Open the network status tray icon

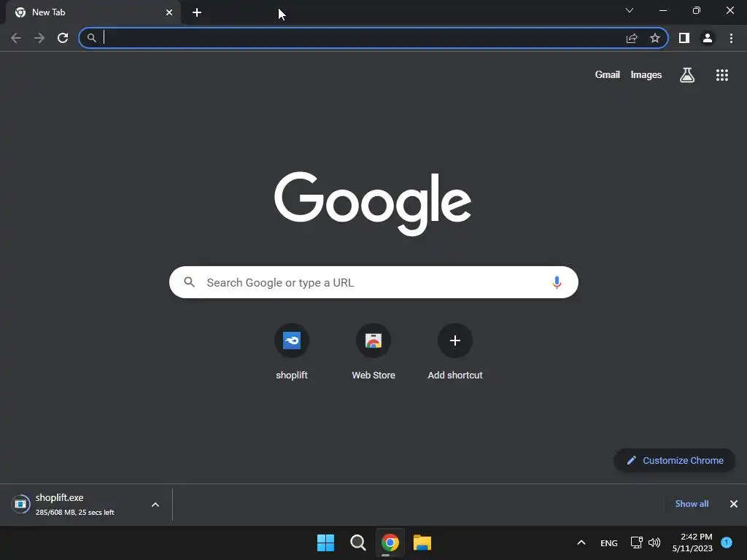(636, 542)
